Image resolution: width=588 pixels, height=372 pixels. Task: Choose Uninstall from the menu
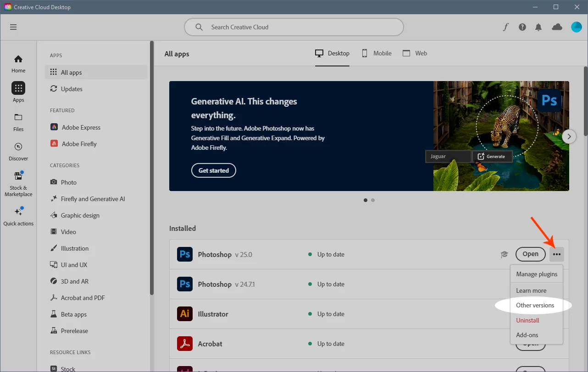pyautogui.click(x=537, y=320)
